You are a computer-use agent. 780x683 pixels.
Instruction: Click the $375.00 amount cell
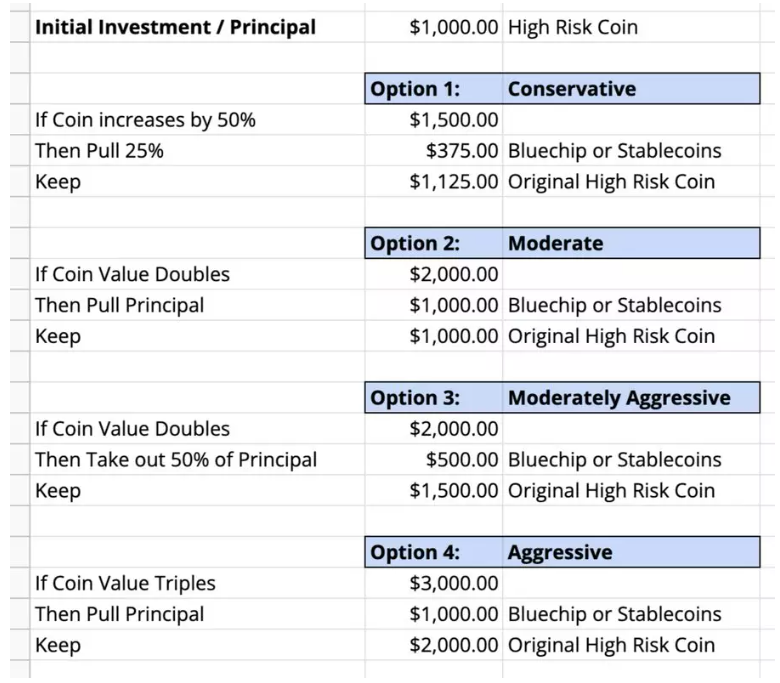pyautogui.click(x=433, y=151)
